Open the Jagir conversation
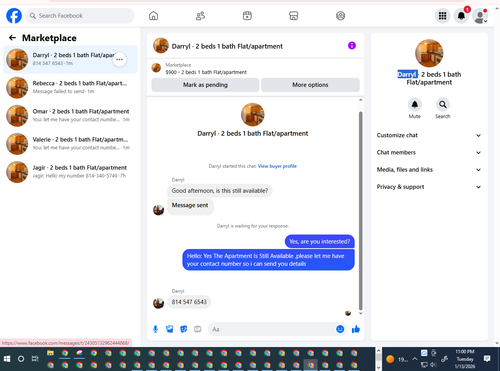Screen dimensions: 500x371 [x=70, y=172]
